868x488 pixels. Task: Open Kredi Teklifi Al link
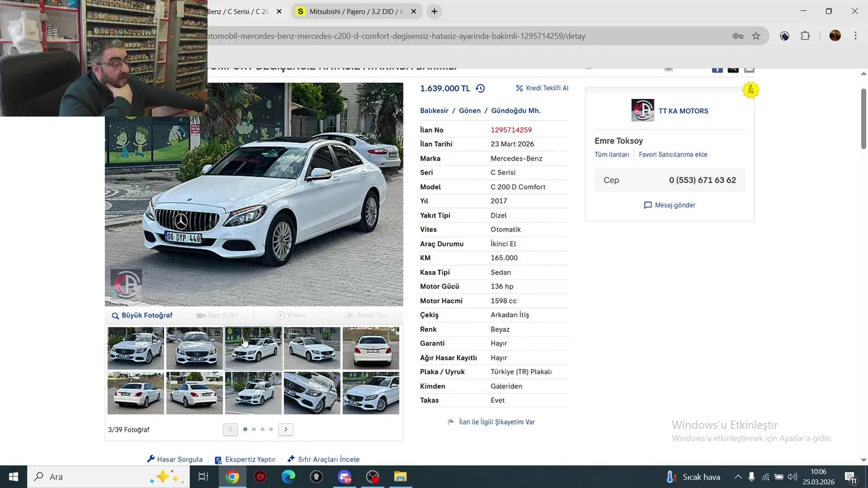(542, 88)
